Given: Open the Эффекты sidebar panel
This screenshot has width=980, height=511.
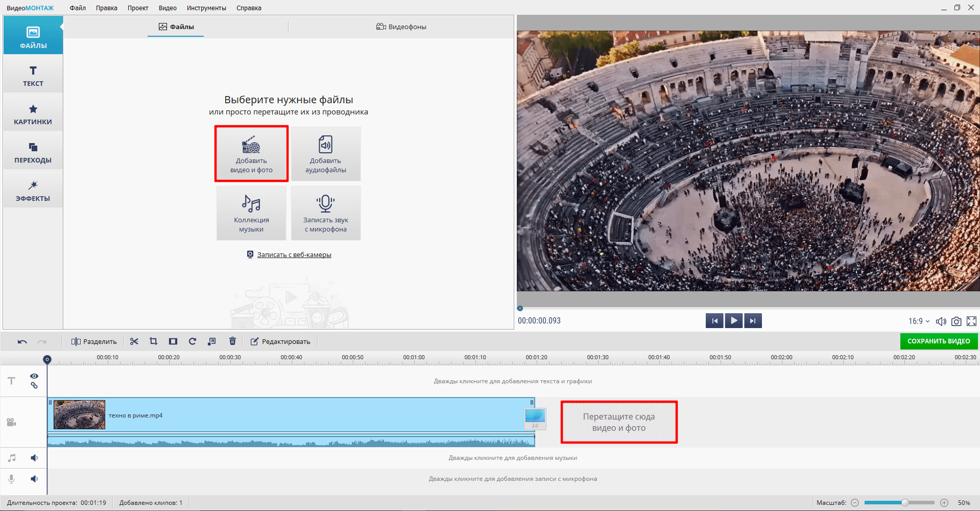Looking at the screenshot, I should coord(33,191).
